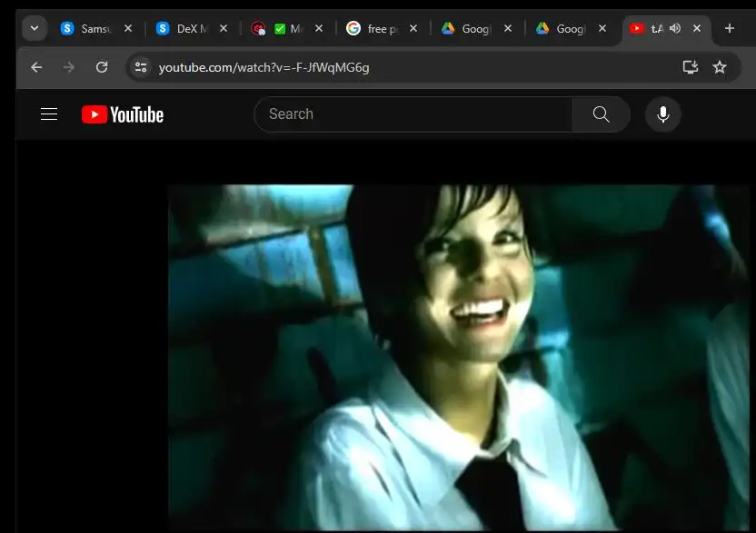
Task: Mute the YouTube tab via speaker icon
Action: [675, 28]
